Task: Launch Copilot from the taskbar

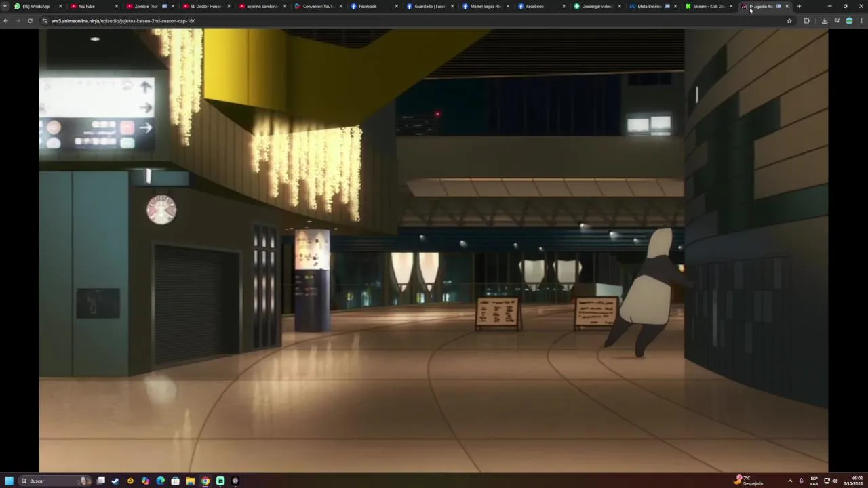Action: point(145,481)
